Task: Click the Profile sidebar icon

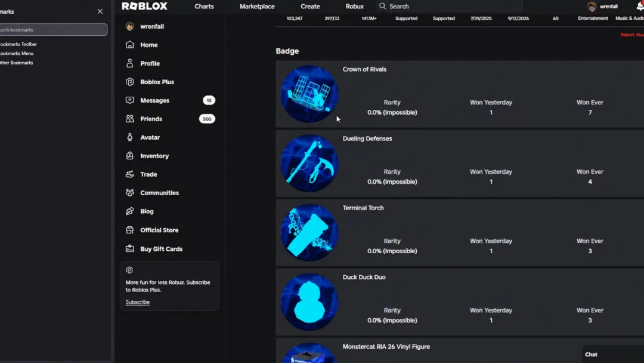Action: pos(130,63)
